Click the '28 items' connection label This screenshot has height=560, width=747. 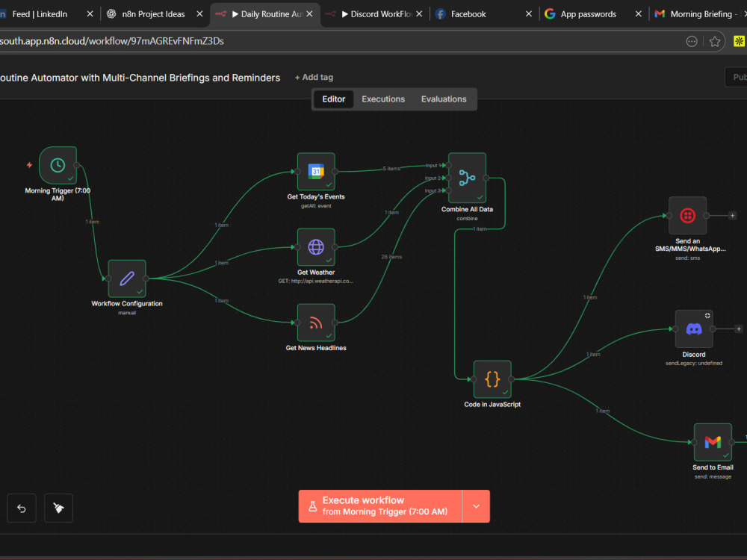pyautogui.click(x=391, y=257)
